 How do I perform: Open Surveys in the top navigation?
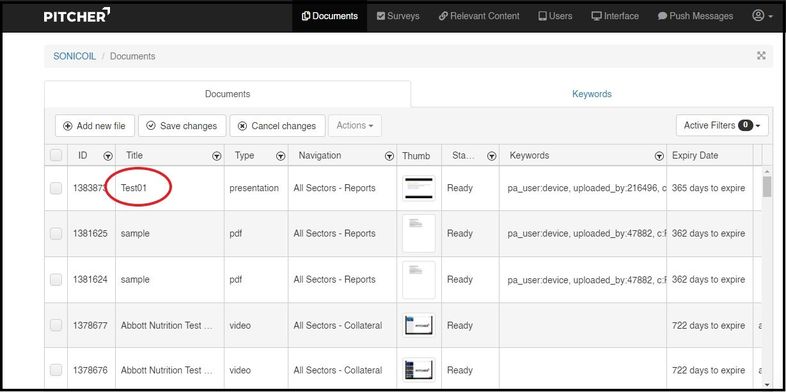coord(398,16)
